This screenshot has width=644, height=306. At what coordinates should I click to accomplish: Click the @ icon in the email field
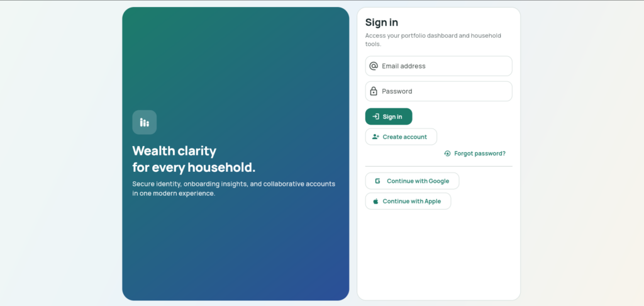pyautogui.click(x=374, y=66)
